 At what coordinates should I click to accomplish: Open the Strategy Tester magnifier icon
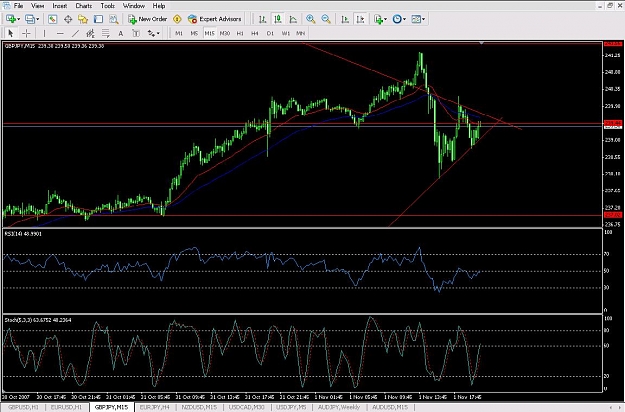pyautogui.click(x=114, y=19)
